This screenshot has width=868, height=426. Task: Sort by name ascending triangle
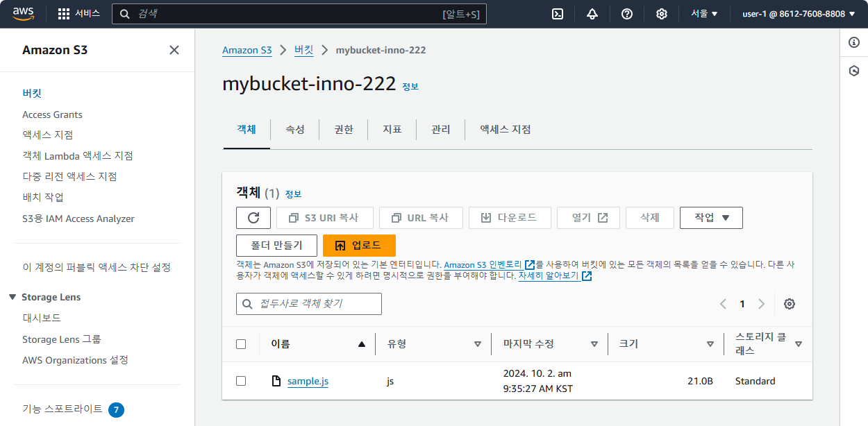[361, 344]
